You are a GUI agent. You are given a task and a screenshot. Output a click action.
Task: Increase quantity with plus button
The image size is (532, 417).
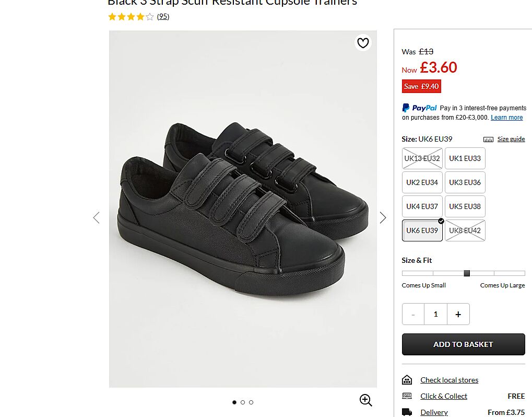[x=458, y=314]
